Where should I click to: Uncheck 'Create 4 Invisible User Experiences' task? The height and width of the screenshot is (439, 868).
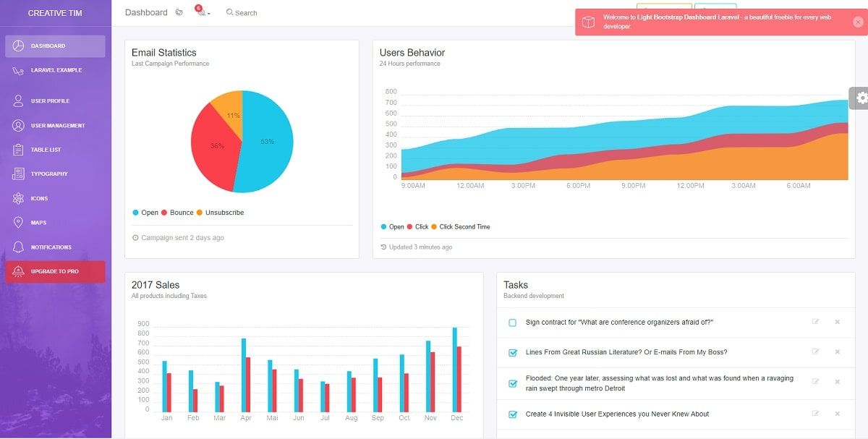tap(511, 414)
